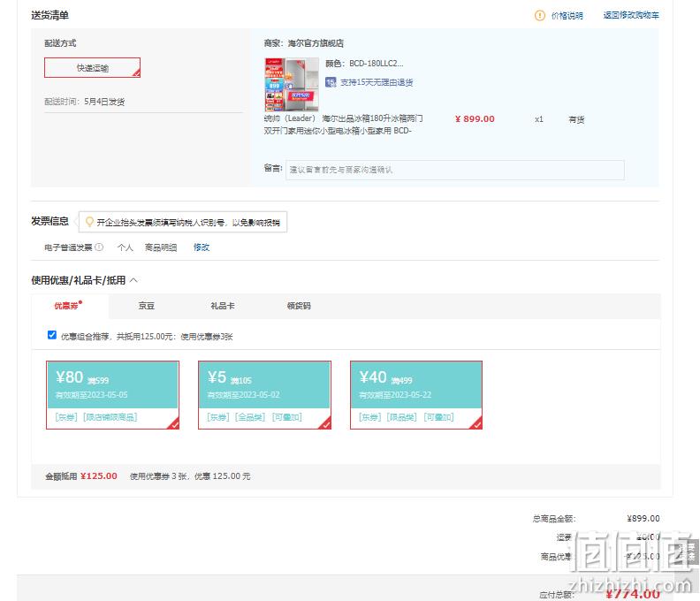Viewport: 700px width, 601px height.
Task: Go back via 返回修改购物车 link
Action: 631,15
